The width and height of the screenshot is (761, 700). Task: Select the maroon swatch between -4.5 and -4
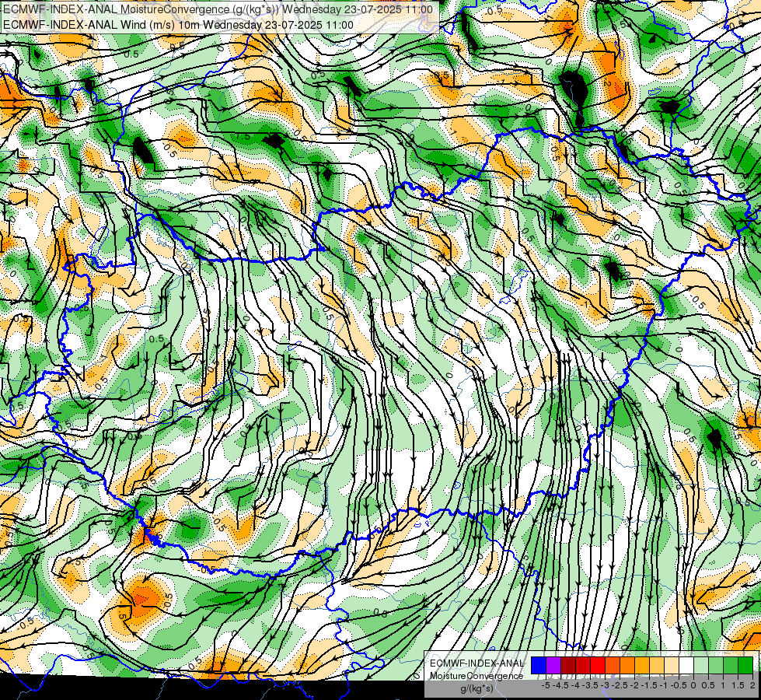point(568,666)
